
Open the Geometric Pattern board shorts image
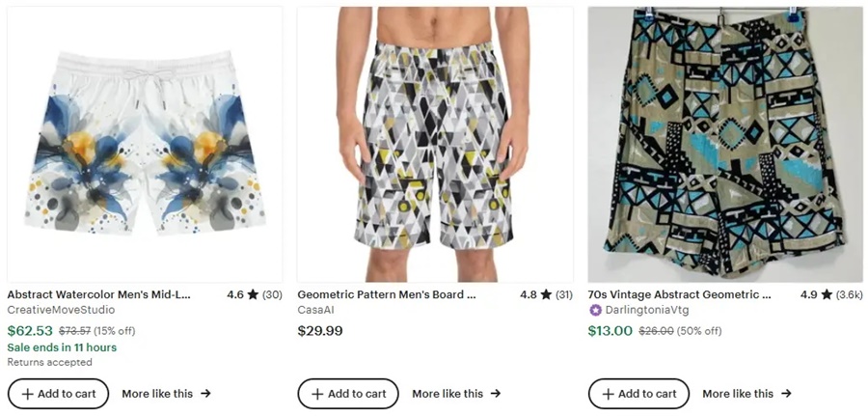coord(435,145)
